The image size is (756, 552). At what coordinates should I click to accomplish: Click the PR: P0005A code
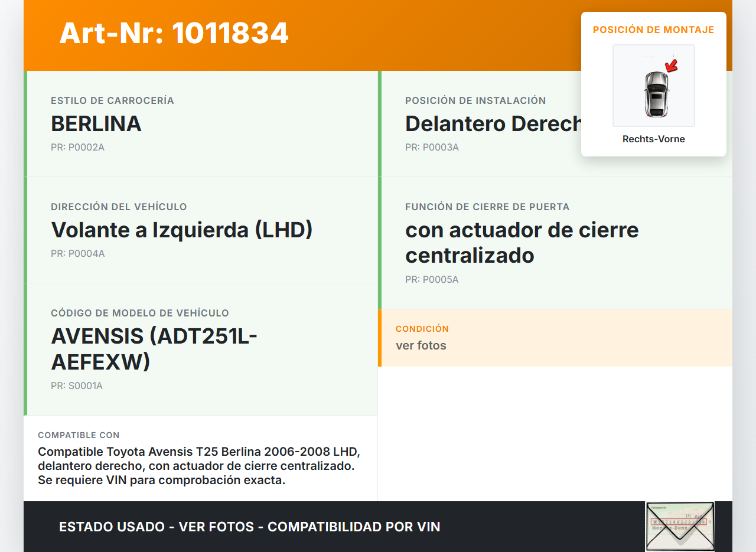(432, 279)
